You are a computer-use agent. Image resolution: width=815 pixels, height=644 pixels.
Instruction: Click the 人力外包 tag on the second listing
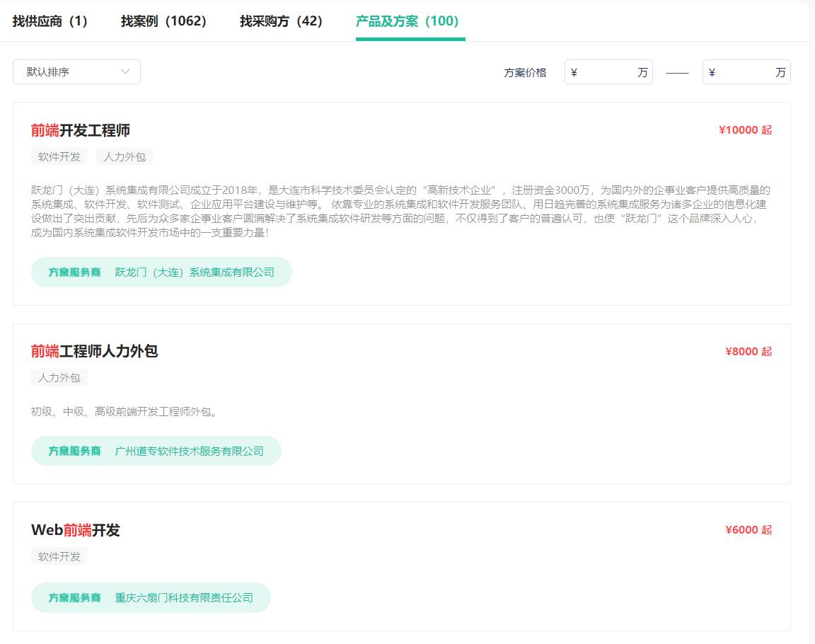point(59,377)
